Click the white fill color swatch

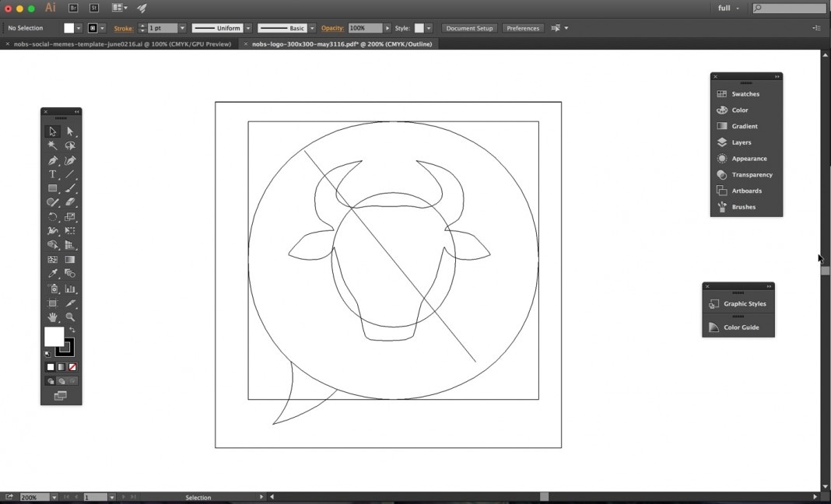[x=54, y=337]
